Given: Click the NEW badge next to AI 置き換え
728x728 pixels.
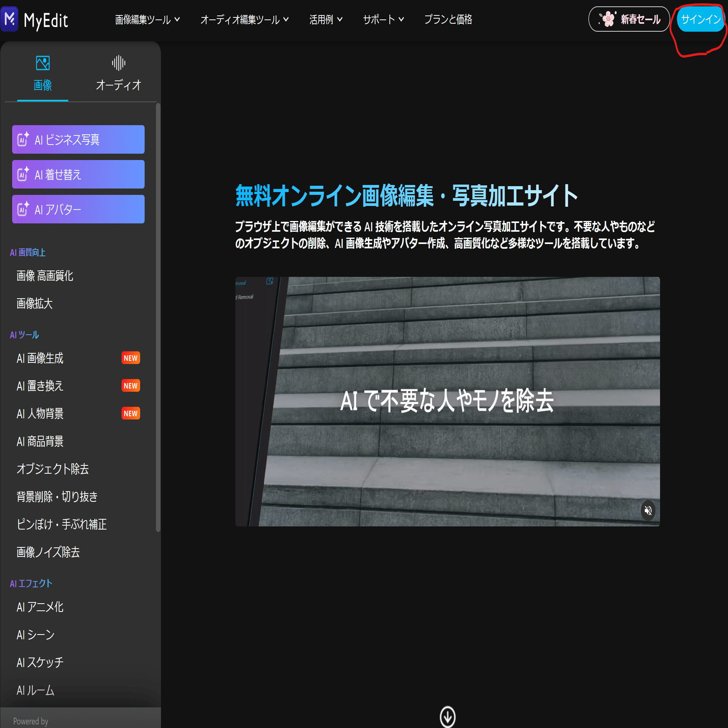Looking at the screenshot, I should 131,386.
